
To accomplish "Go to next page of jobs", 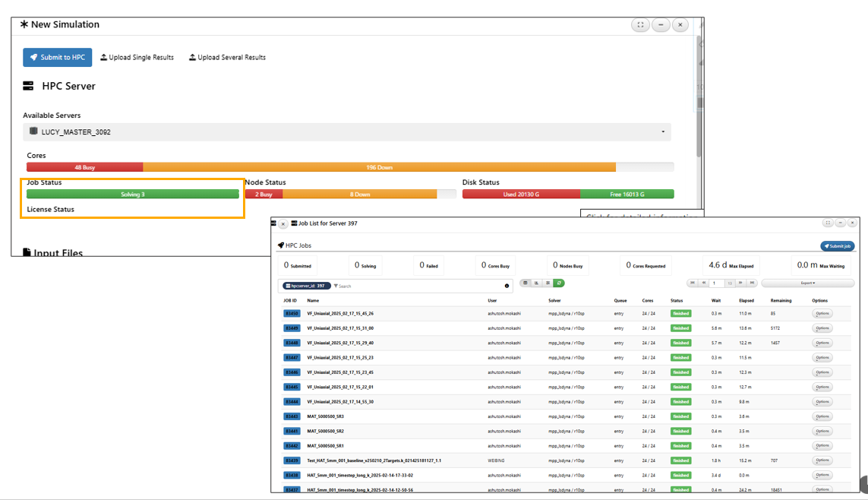I will (x=740, y=283).
